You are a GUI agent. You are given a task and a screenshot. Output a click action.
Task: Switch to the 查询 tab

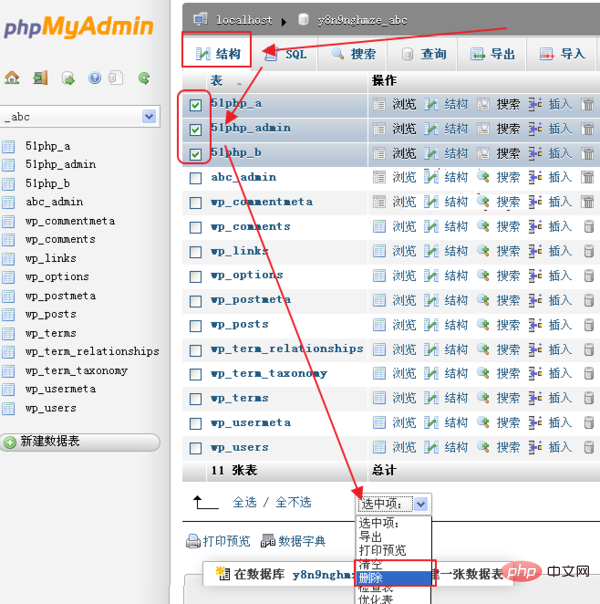click(x=422, y=54)
